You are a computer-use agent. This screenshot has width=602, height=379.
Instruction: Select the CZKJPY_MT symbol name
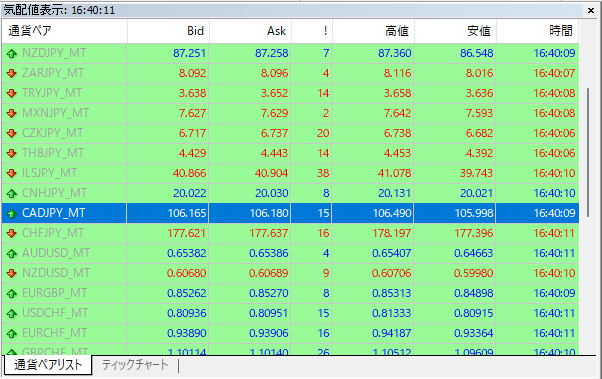tap(53, 133)
